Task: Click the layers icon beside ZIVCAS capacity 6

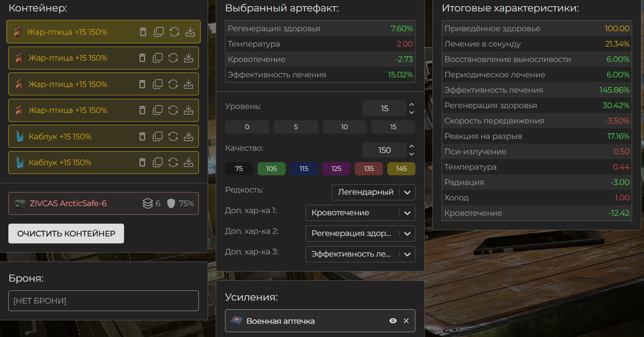Action: pyautogui.click(x=147, y=203)
